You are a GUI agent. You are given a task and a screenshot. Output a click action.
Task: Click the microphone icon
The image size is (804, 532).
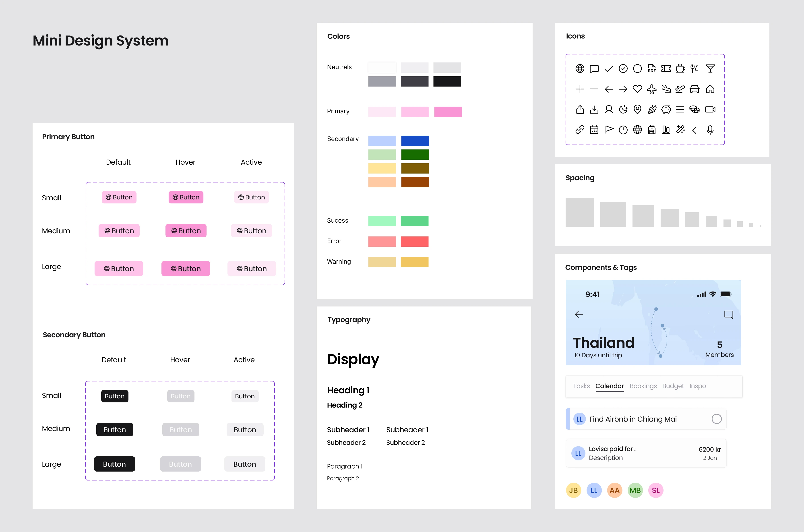pos(710,130)
